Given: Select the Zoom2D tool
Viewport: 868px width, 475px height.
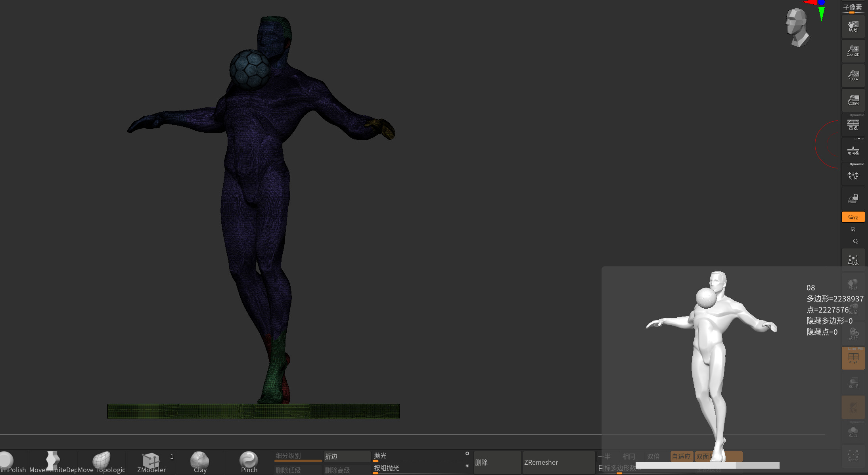Looking at the screenshot, I should 853,51.
